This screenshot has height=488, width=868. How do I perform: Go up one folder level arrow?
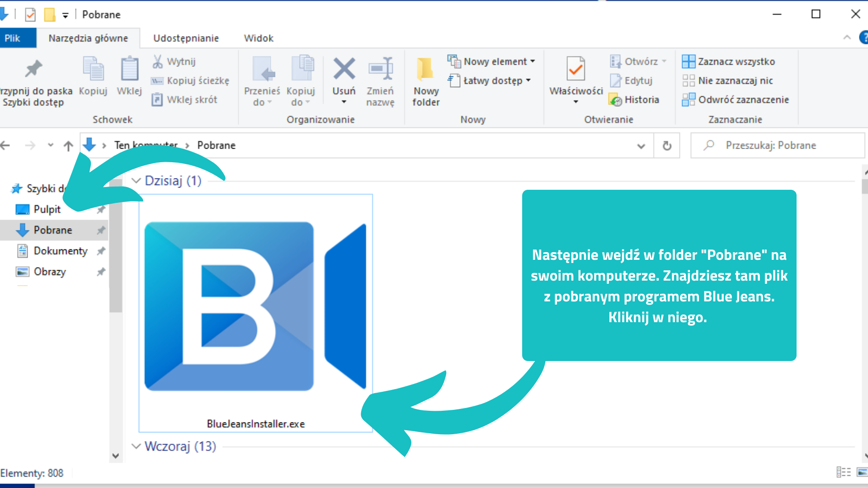coord(68,145)
